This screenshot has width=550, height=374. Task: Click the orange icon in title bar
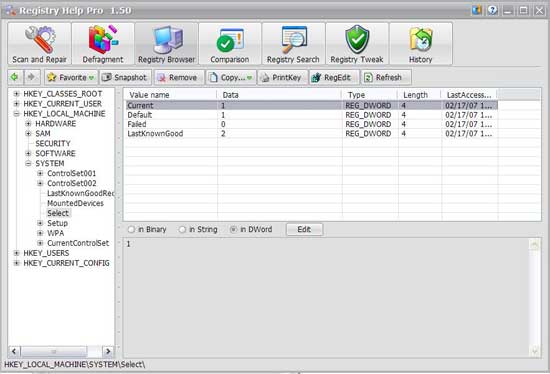(477, 10)
